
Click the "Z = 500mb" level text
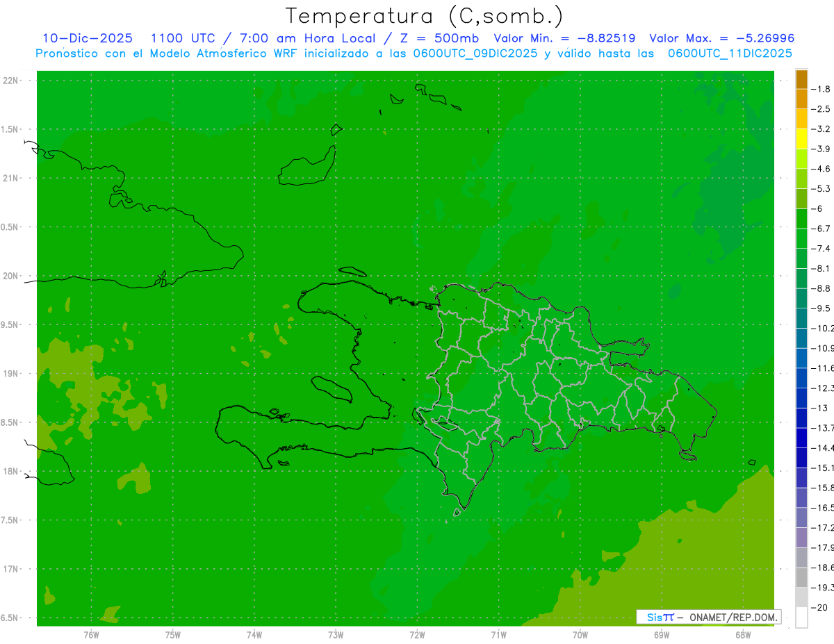437,38
